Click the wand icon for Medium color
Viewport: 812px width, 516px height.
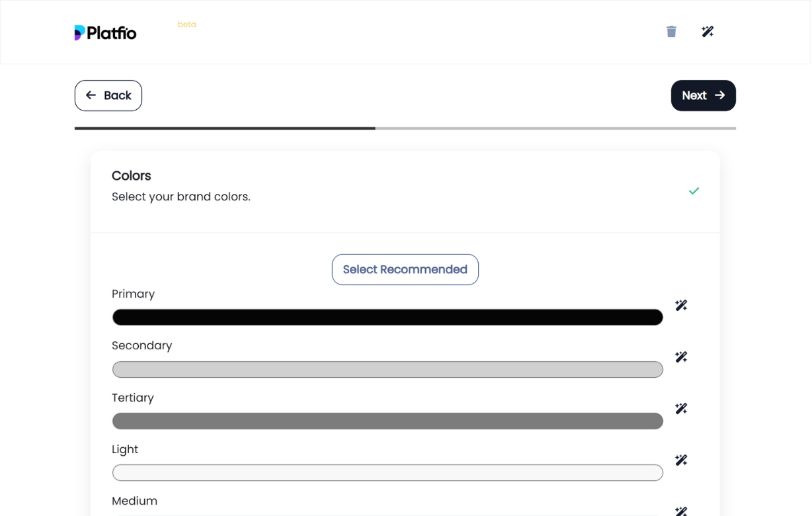click(681, 511)
